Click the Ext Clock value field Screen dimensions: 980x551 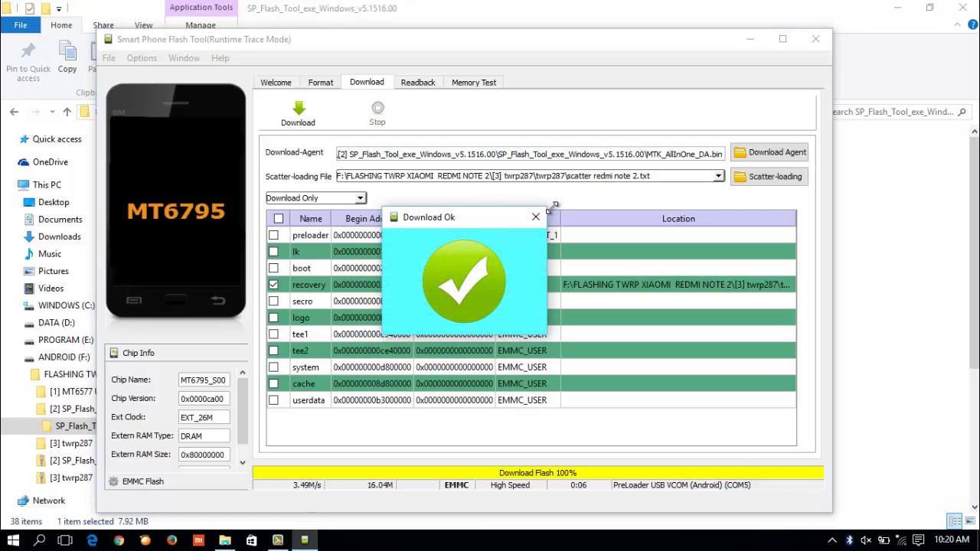tap(204, 417)
